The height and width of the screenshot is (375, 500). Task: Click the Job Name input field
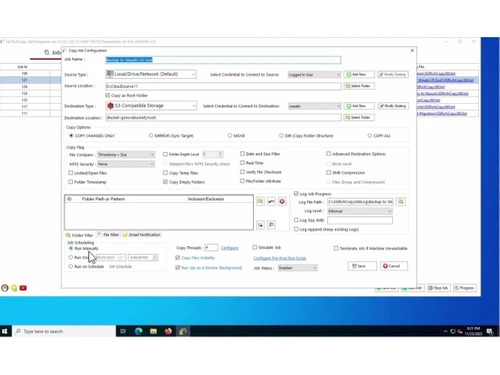tap(223, 60)
